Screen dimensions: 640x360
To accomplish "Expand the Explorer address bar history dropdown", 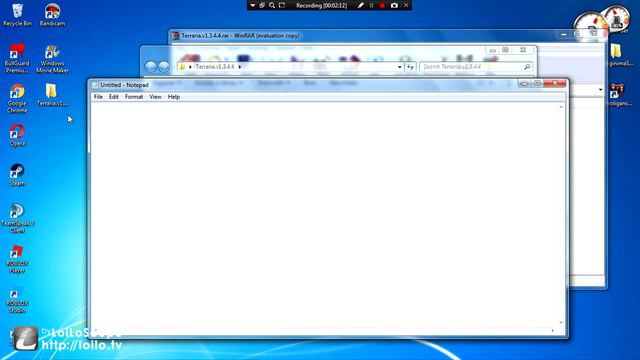I will 400,67.
